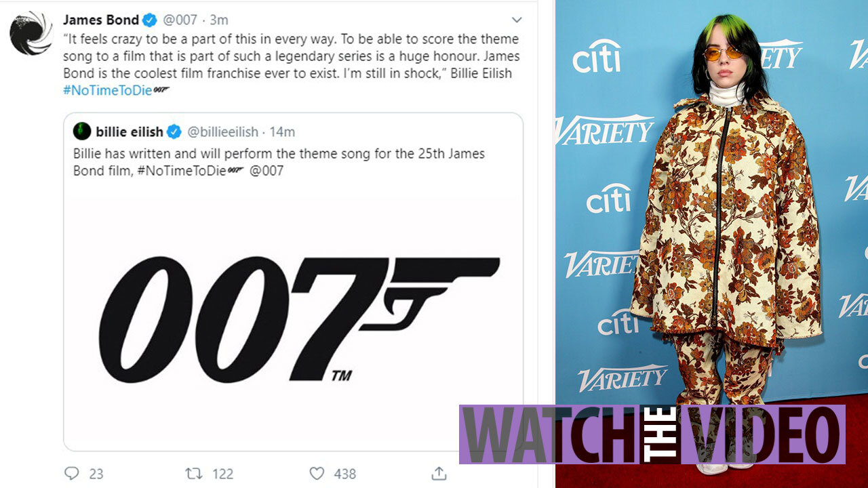The width and height of the screenshot is (868, 488).
Task: Click @billieeilish handle in quoted tweet
Action: point(222,131)
